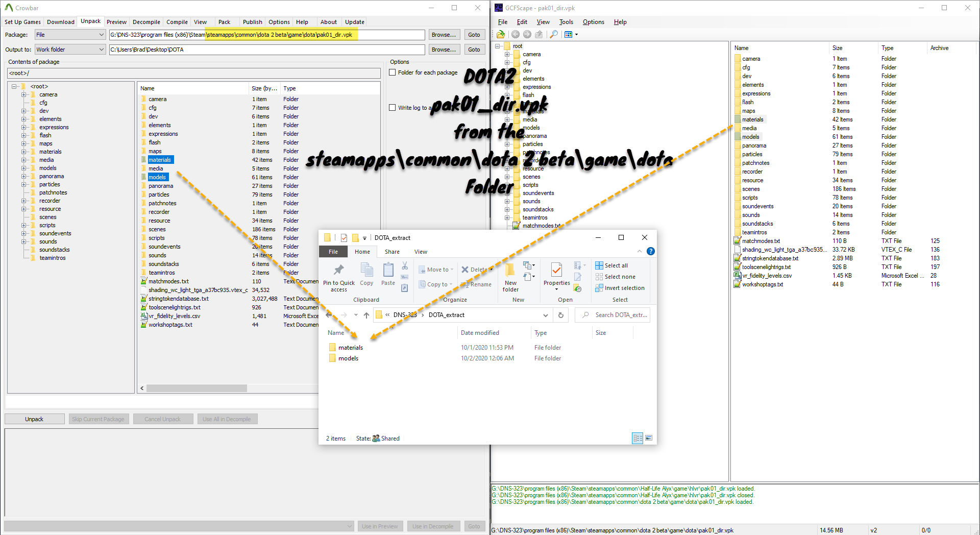Image resolution: width=980 pixels, height=535 pixels.
Task: Open the Explorer address bar history dropdown
Action: 546,315
